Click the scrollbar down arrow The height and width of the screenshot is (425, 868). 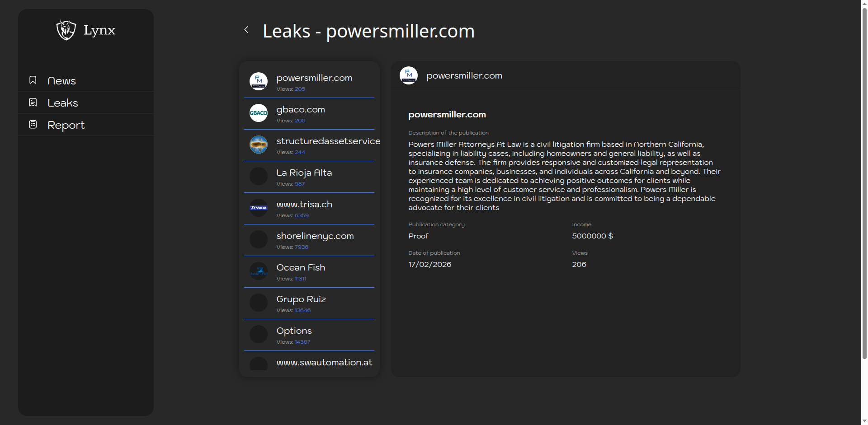(864, 421)
